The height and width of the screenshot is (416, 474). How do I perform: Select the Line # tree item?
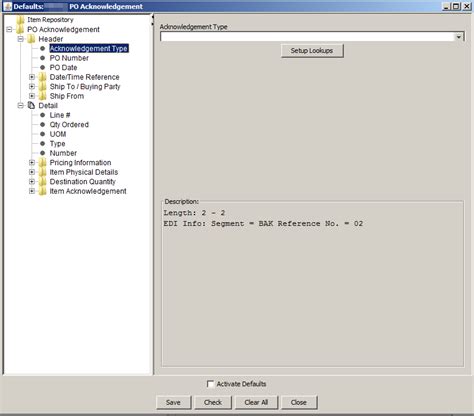[x=60, y=115]
